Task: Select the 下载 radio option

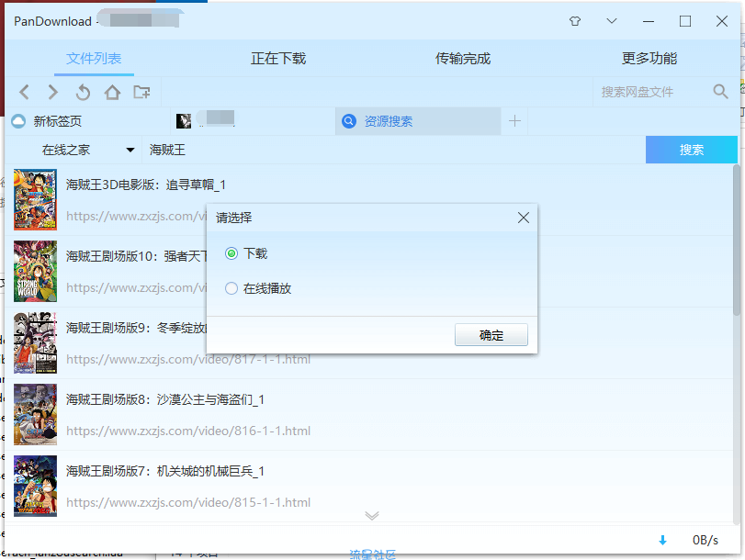Action: 231,253
